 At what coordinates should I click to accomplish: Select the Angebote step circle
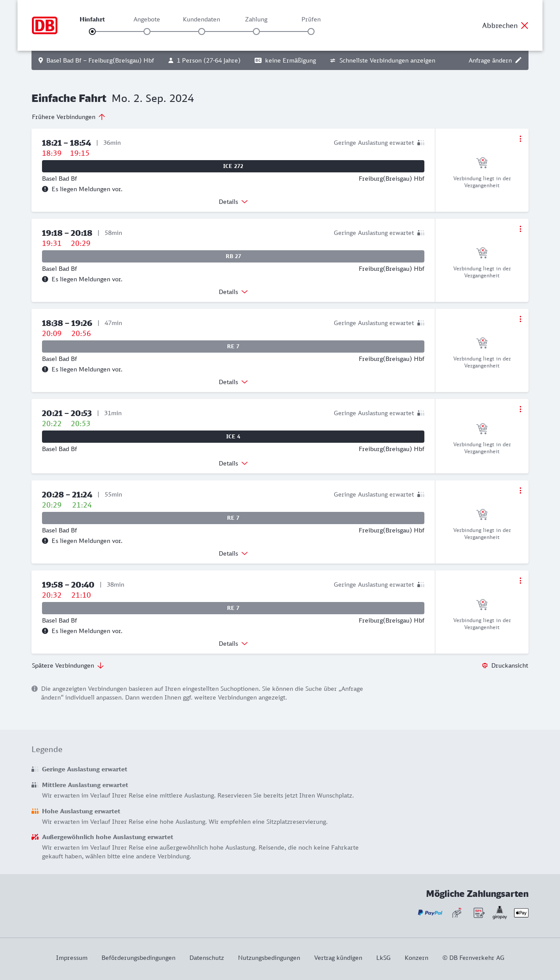tap(147, 31)
